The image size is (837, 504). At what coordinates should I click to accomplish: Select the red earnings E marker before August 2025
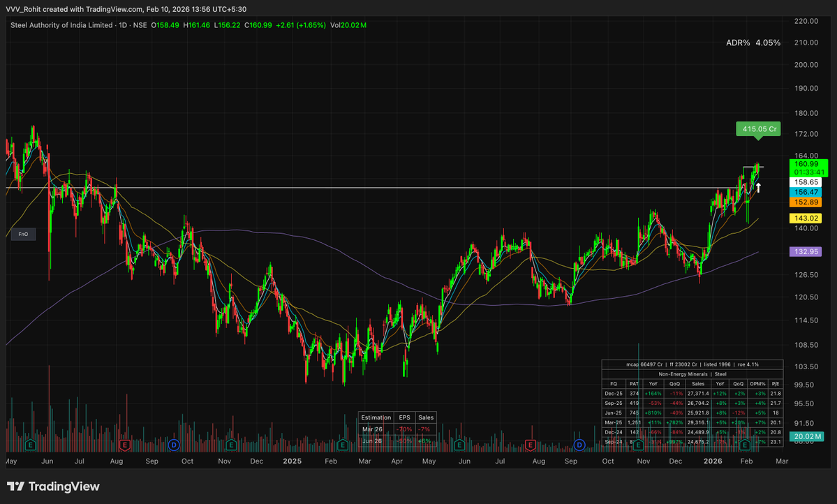tap(530, 445)
